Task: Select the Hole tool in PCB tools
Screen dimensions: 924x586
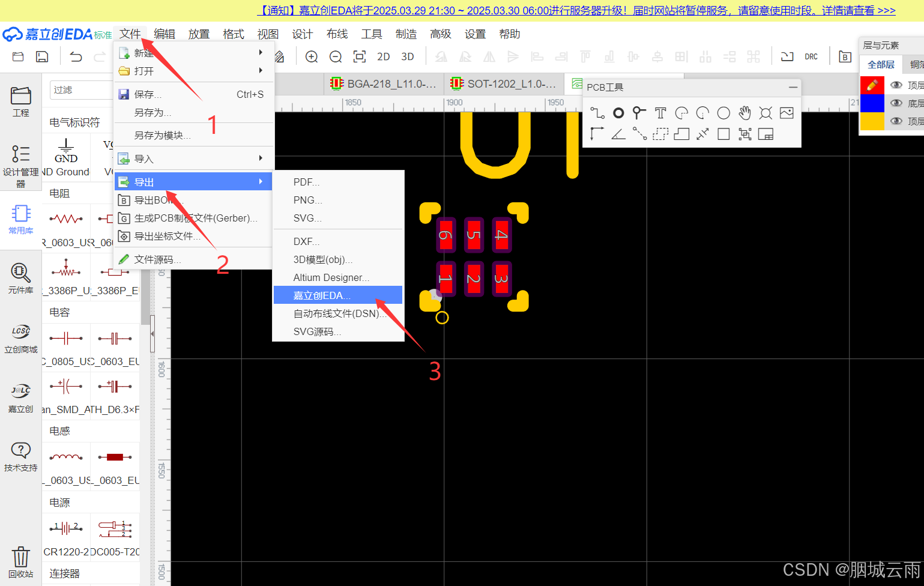Action: pos(765,112)
